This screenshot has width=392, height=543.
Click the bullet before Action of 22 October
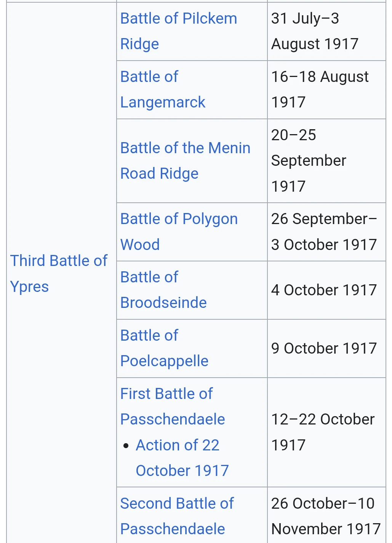coord(126,445)
